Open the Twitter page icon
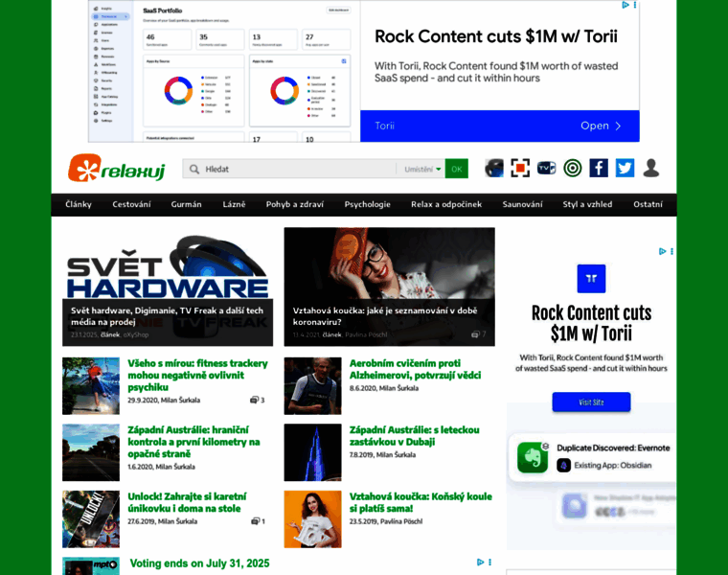 click(625, 168)
